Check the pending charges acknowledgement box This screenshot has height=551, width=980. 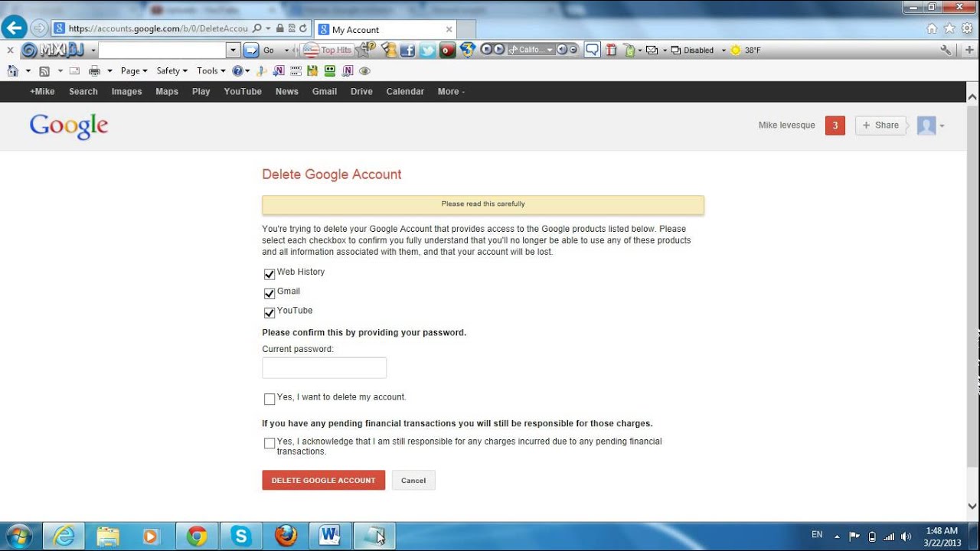click(x=269, y=443)
